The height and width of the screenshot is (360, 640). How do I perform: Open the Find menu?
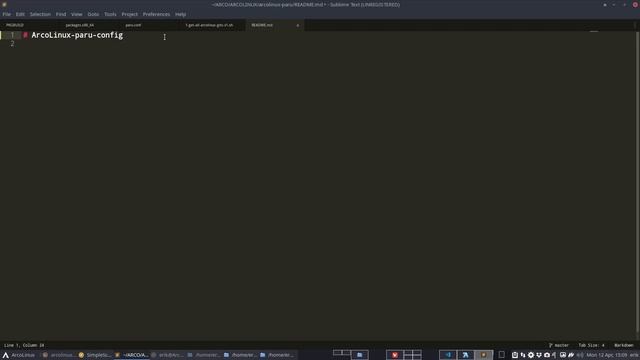coord(61,14)
